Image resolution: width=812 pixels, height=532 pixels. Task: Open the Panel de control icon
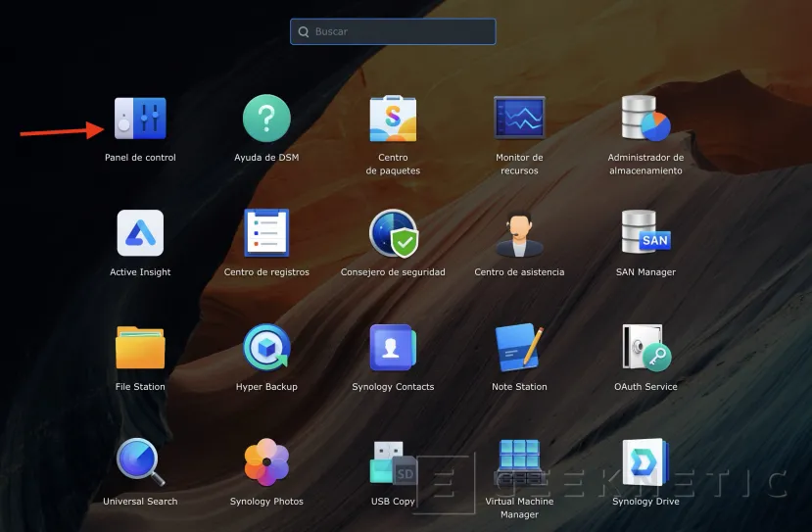pyautogui.click(x=140, y=119)
